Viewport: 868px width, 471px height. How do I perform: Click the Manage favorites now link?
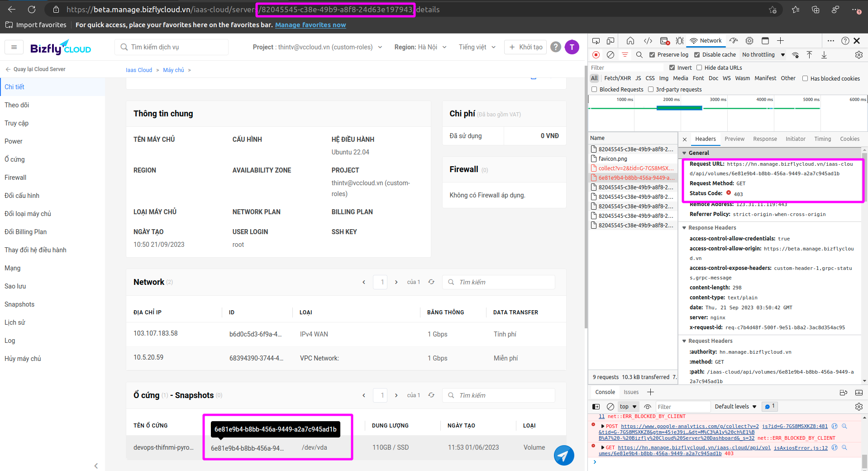click(x=310, y=25)
